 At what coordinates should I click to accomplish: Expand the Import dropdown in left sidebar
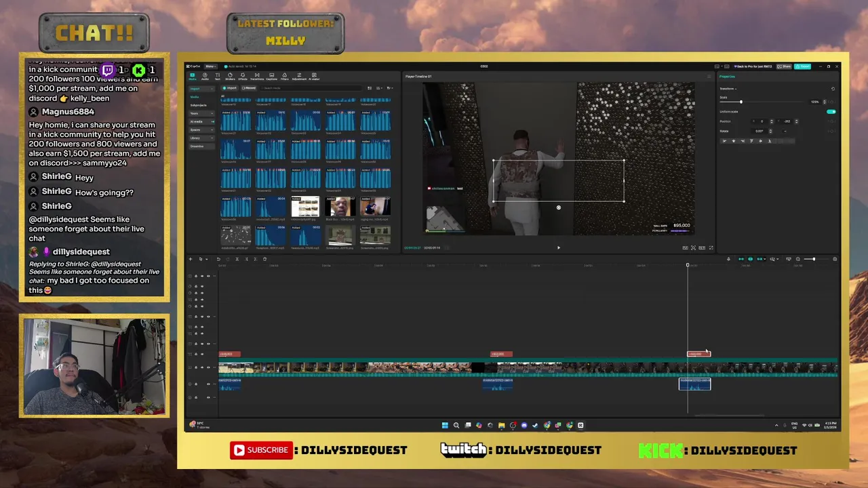pyautogui.click(x=201, y=89)
